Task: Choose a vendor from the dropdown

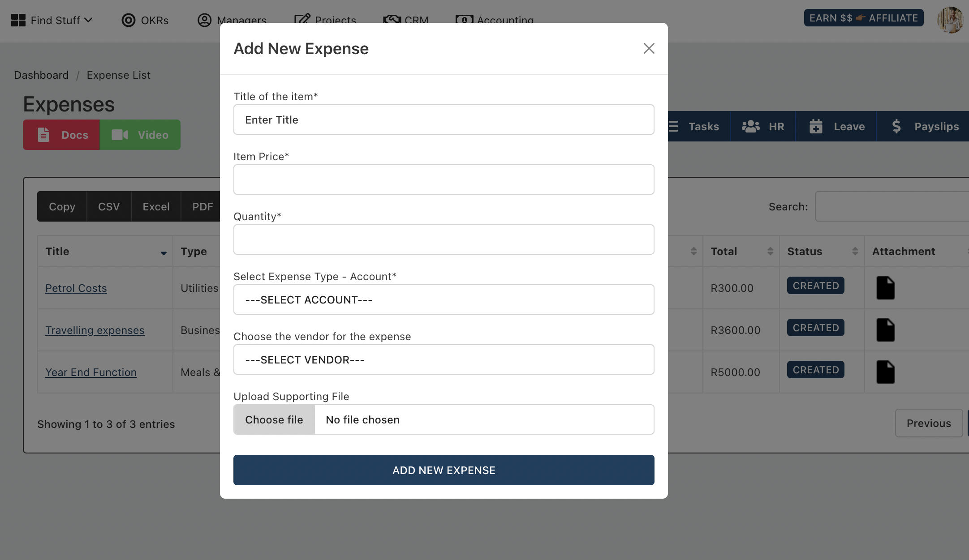Action: [x=444, y=359]
